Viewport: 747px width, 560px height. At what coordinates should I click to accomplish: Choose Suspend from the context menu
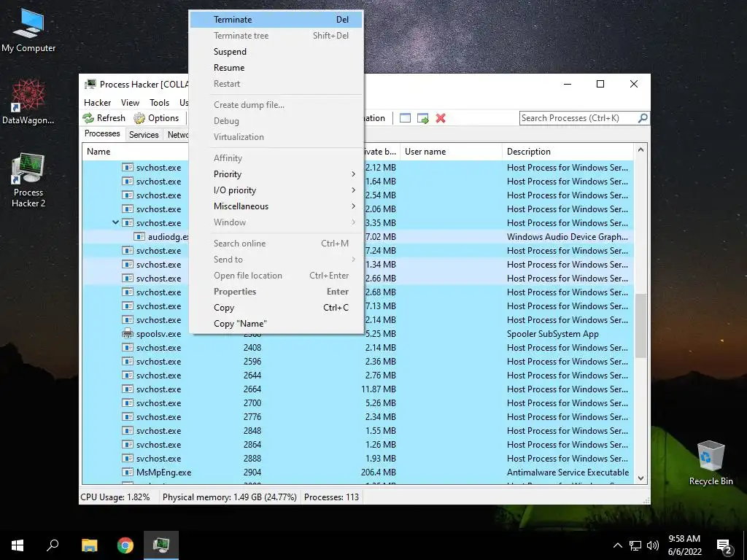pos(276,52)
